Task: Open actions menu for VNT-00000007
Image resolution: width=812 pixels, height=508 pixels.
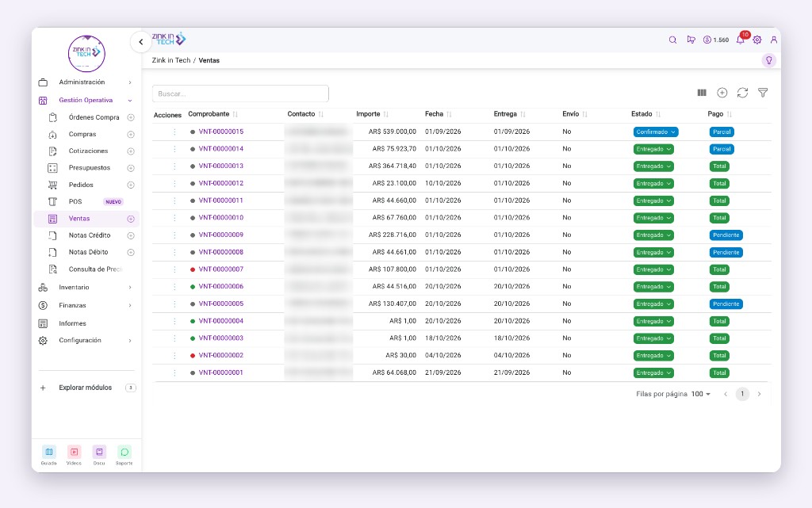Action: [x=174, y=269]
